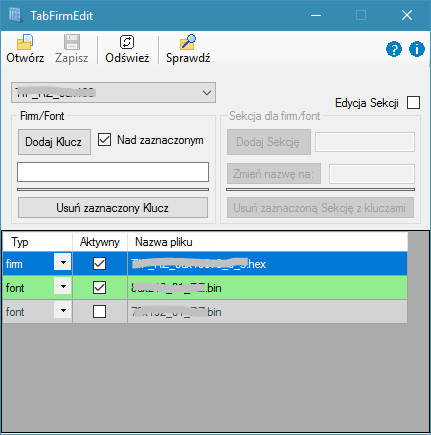Click the input field beside Zmień nazwę na
The width and height of the screenshot is (431, 435).
pyautogui.click(x=372, y=174)
